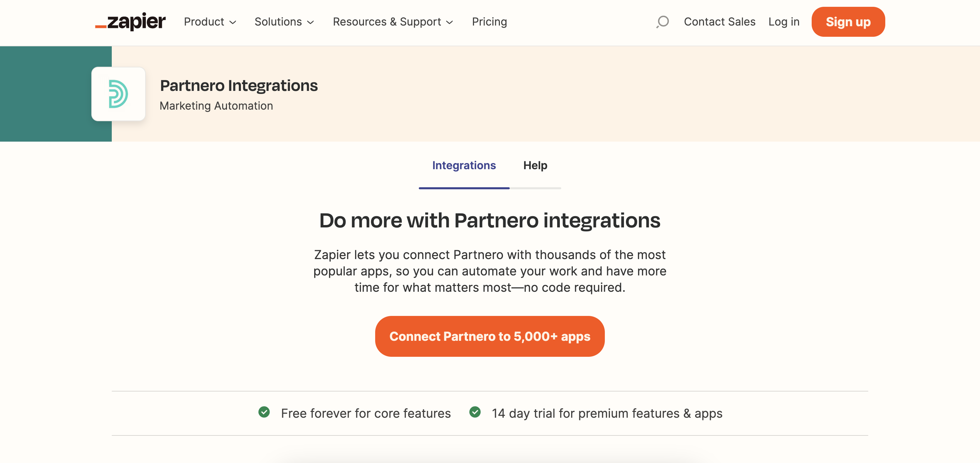
Task: Click the Sign up button
Action: (848, 22)
